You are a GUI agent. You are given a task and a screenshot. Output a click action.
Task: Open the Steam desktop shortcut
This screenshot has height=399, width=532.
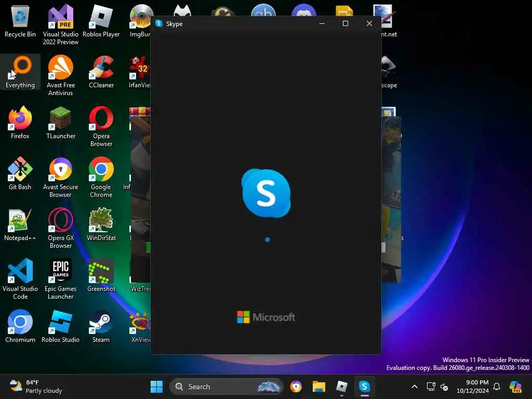(x=101, y=326)
